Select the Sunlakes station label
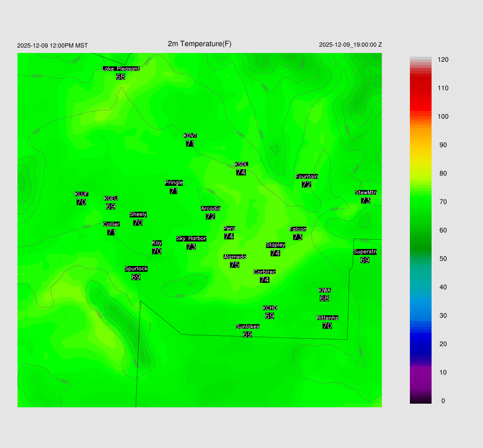Image resolution: width=483 pixels, height=448 pixels. pyautogui.click(x=248, y=326)
